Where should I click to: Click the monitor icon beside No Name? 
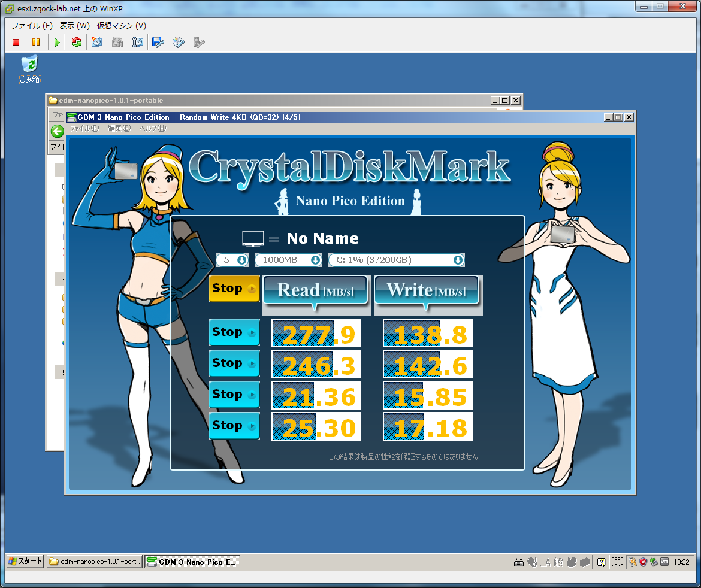point(253,238)
